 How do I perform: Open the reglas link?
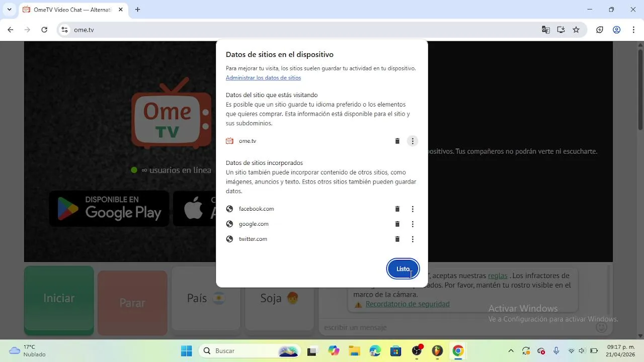(x=498, y=276)
